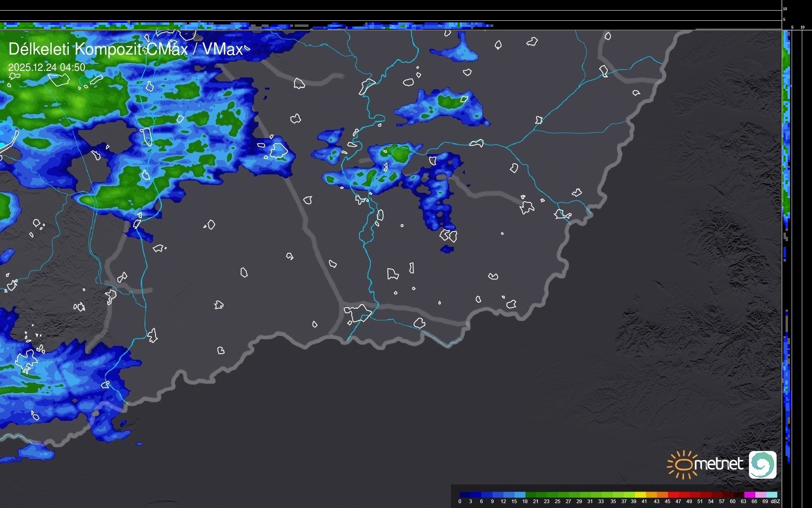Click the '5' height label below the 10
The height and width of the screenshot is (508, 812).
[784, 20]
